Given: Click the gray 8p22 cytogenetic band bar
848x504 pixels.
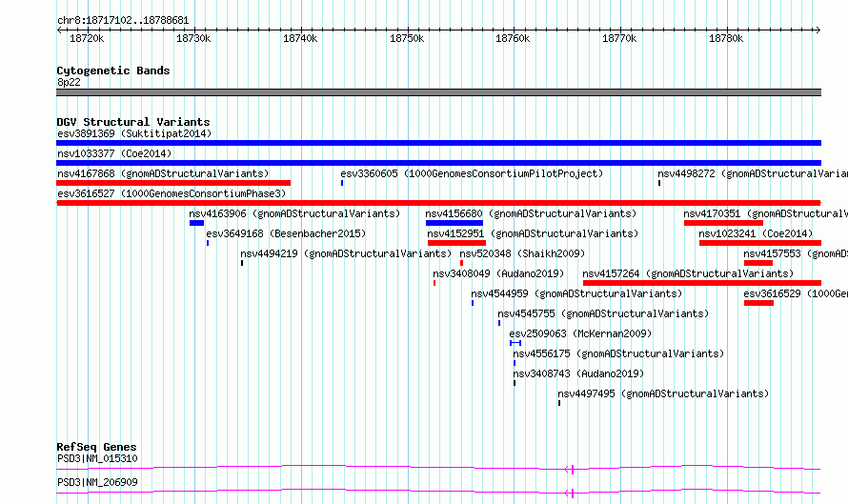Looking at the screenshot, I should coord(438,92).
